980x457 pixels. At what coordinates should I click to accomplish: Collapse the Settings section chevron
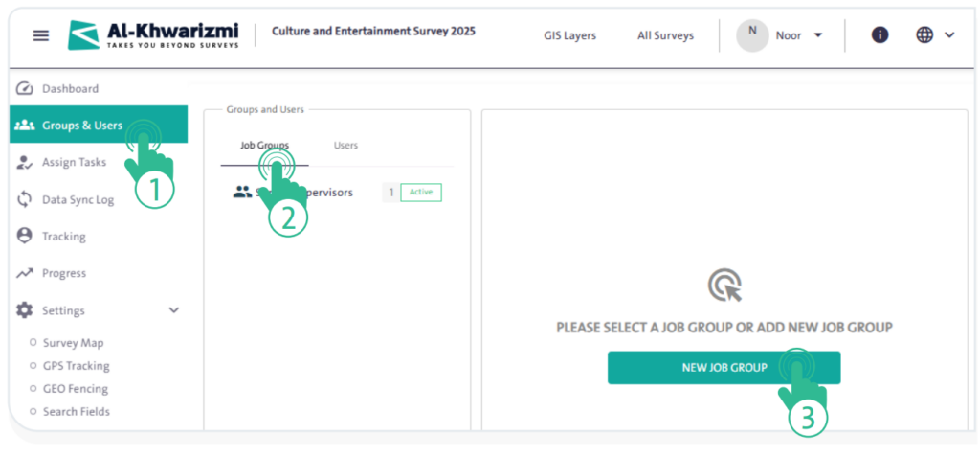[x=173, y=311]
